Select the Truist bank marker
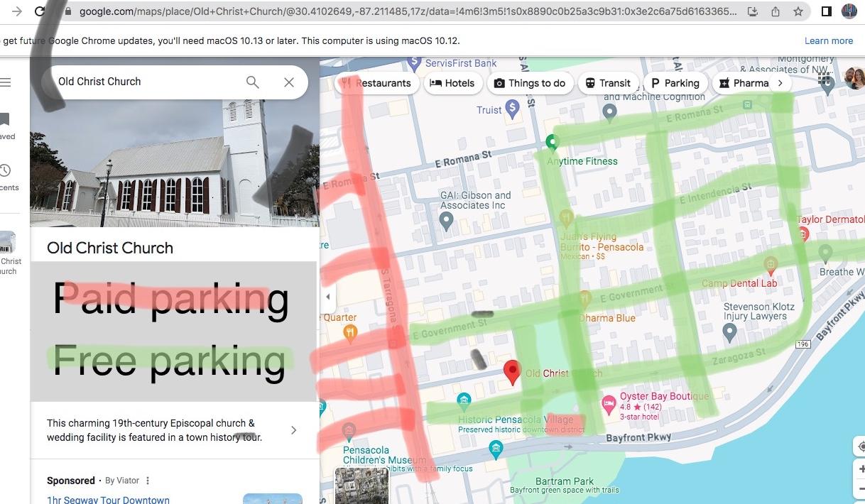This screenshot has width=865, height=504. [513, 109]
